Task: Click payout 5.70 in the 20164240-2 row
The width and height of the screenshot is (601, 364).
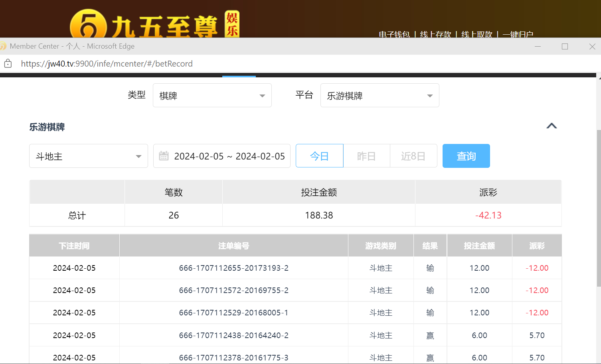Action: (537, 335)
